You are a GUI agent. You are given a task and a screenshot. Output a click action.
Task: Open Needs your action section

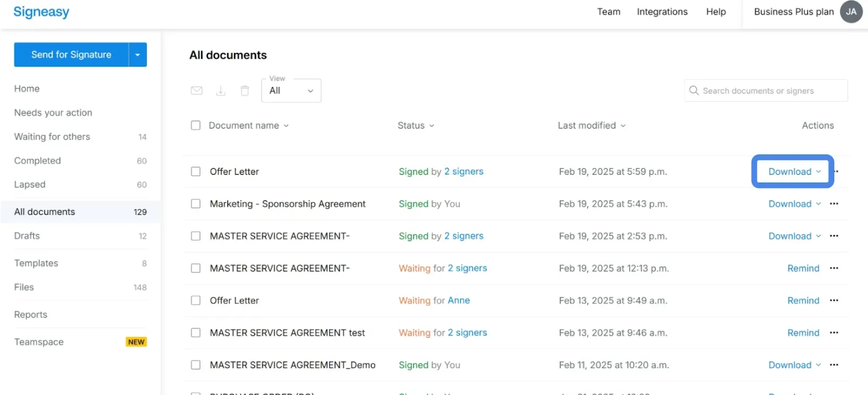(53, 113)
